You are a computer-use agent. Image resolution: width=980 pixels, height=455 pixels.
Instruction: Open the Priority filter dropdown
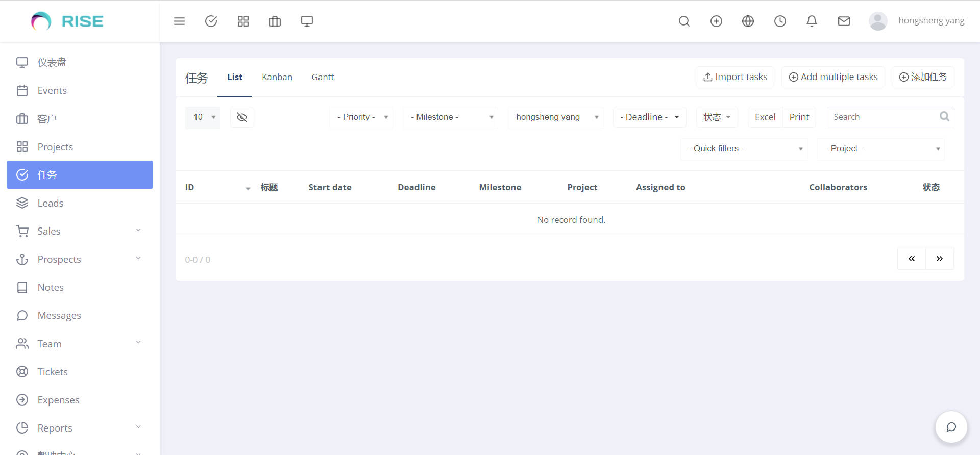point(361,117)
